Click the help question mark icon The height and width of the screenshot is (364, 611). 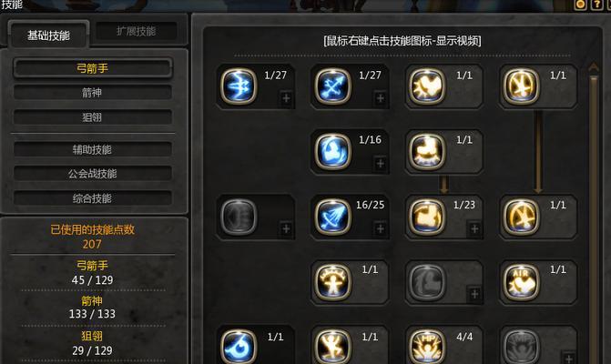596,5
